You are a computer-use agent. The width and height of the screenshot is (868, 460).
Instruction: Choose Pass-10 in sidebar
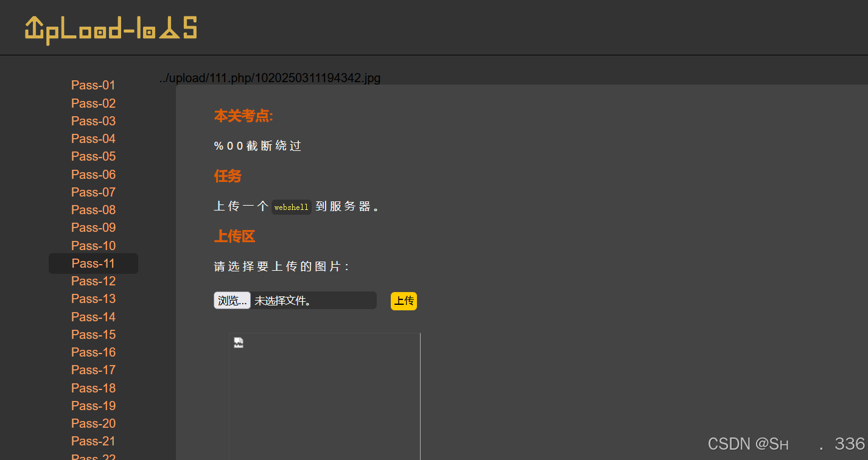point(93,246)
